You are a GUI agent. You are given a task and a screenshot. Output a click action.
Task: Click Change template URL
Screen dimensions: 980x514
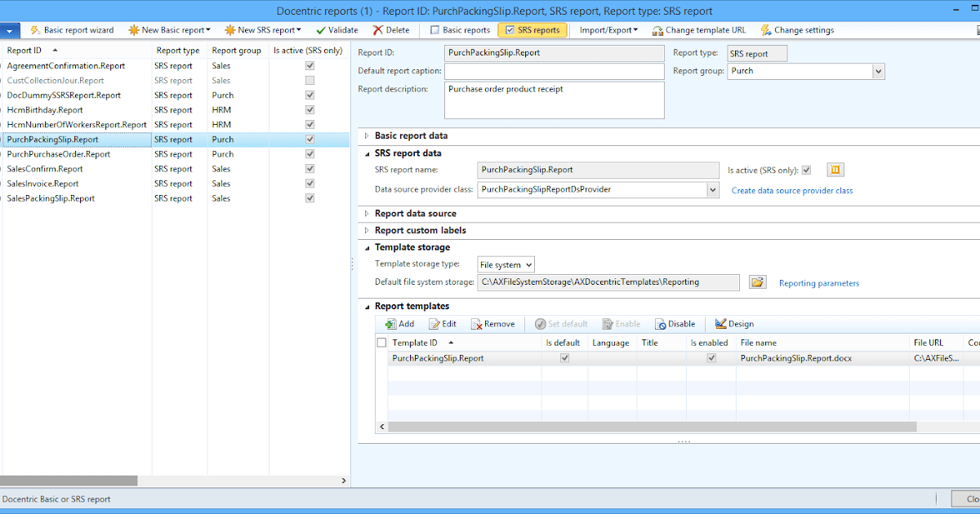698,30
